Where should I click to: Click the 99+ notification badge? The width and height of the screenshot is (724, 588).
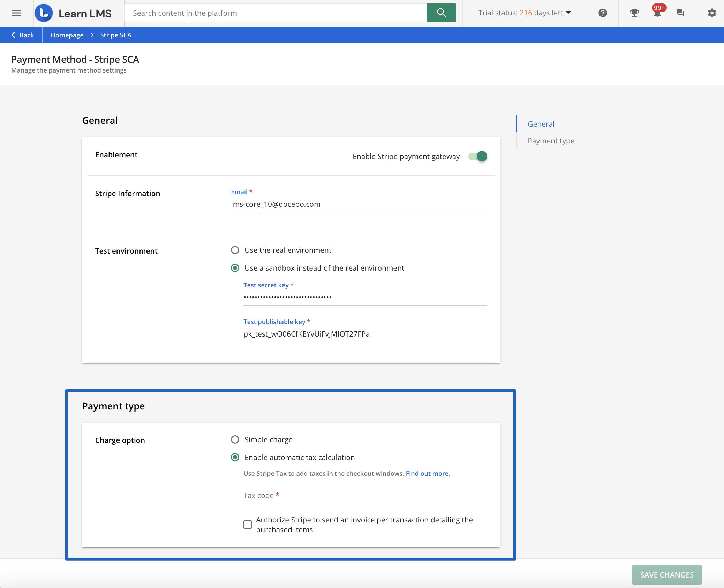(659, 8)
